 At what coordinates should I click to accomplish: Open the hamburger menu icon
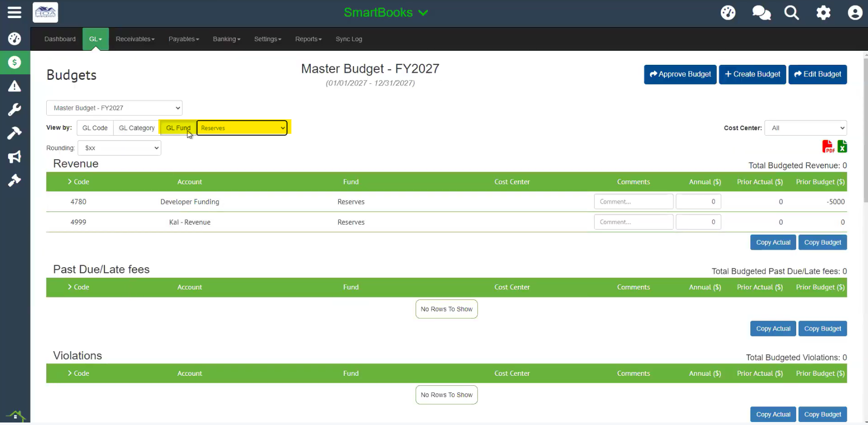[x=15, y=13]
